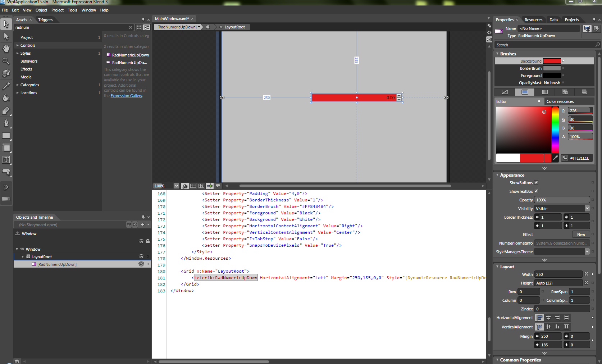Click the New effect button

(x=581, y=235)
